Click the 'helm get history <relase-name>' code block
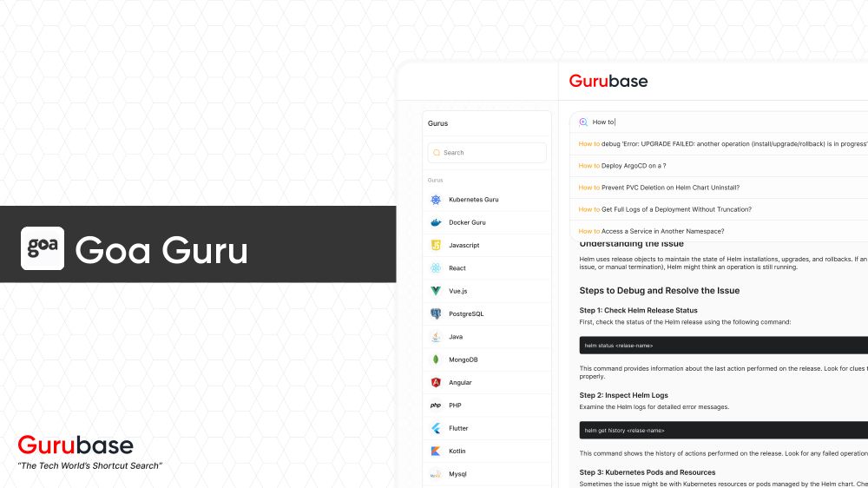The height and width of the screenshot is (488, 868). [724, 431]
